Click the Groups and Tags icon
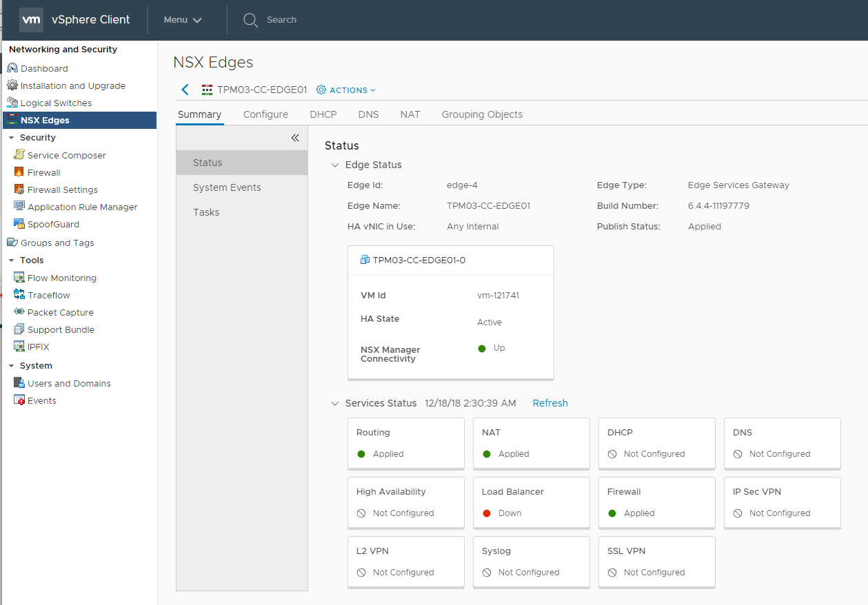This screenshot has height=605, width=868. click(12, 243)
